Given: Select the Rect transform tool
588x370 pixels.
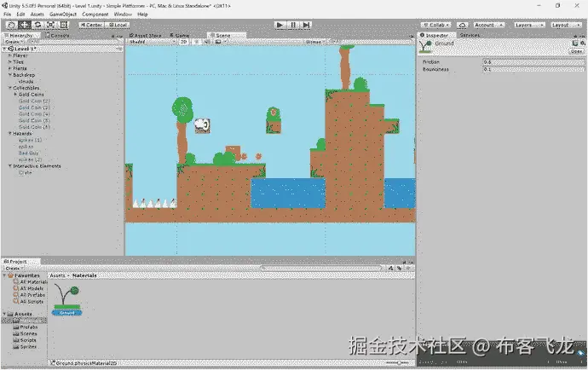Looking at the screenshot, I should (x=64, y=25).
